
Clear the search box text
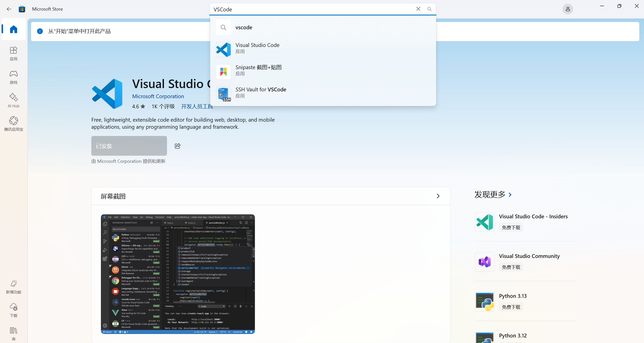[x=418, y=9]
